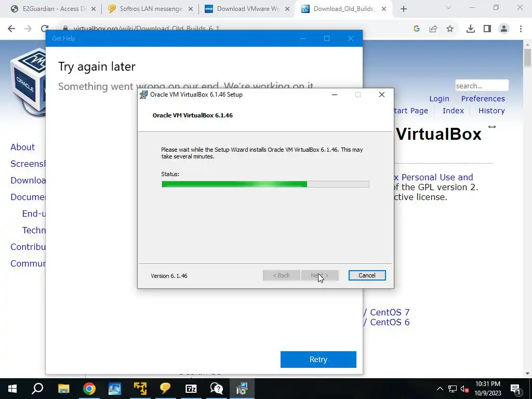Reload the current page
Screen dimensions: 532x399
coord(45,29)
